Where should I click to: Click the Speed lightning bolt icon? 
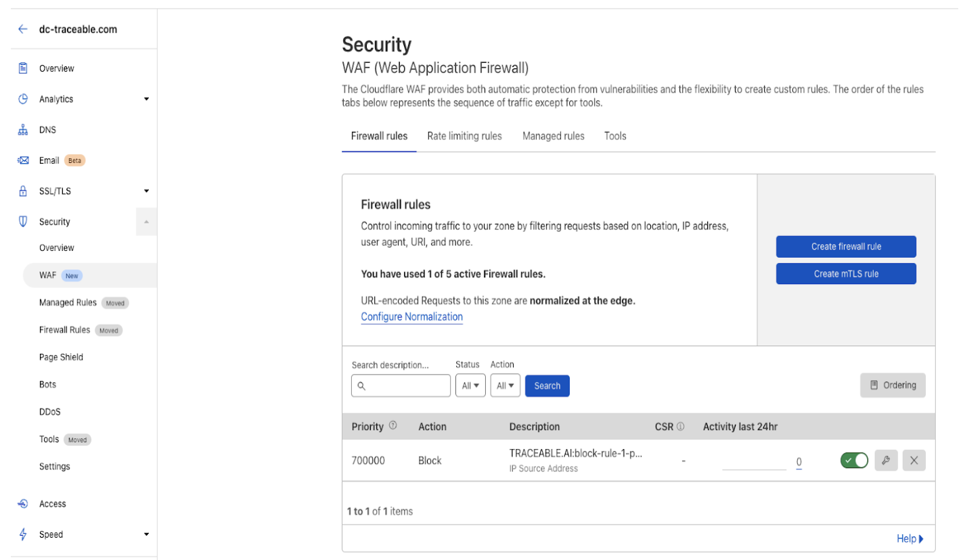23,534
